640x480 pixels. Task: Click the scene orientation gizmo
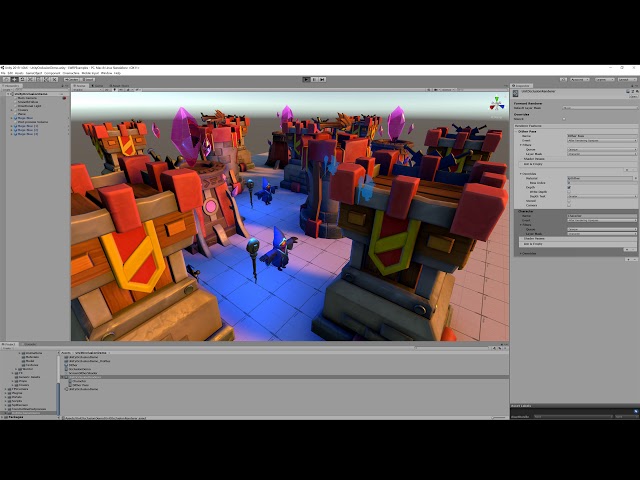[x=497, y=104]
